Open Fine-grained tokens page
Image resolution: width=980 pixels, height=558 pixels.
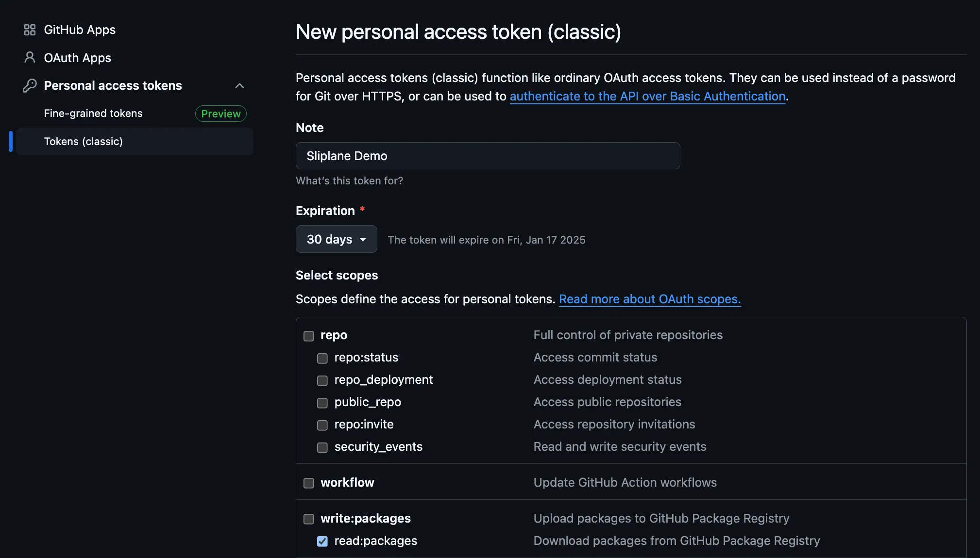click(x=93, y=114)
